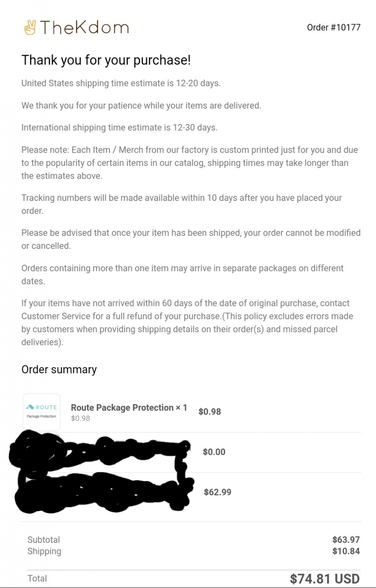Open the TheKdom store name link

coord(84,28)
